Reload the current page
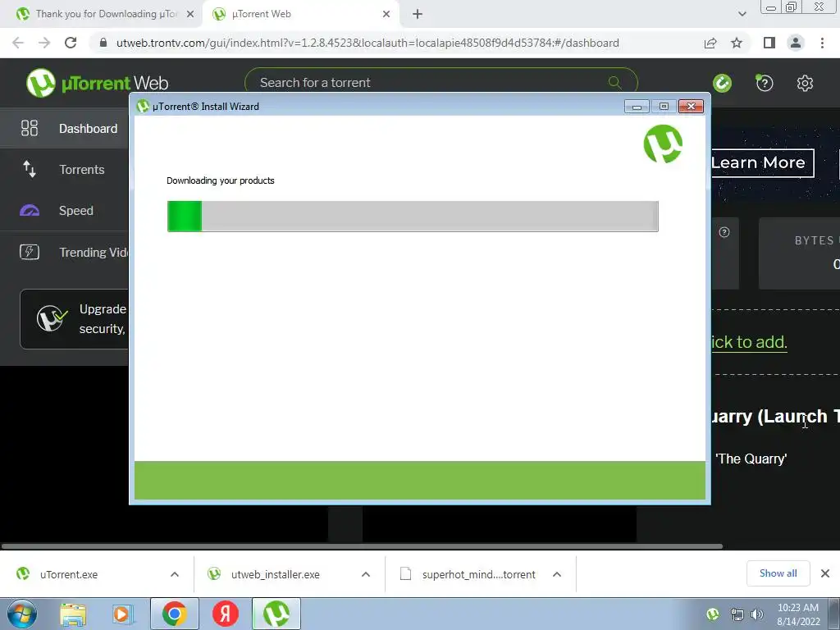Viewport: 840px width, 630px height. click(x=71, y=43)
